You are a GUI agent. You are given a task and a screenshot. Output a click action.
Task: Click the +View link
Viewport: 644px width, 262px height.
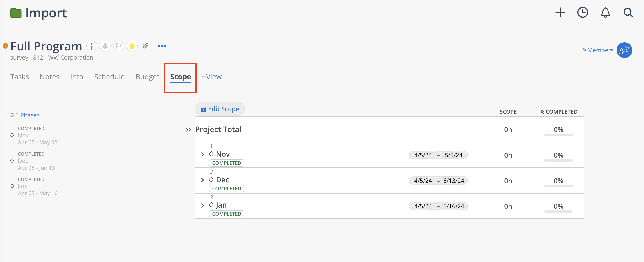212,77
